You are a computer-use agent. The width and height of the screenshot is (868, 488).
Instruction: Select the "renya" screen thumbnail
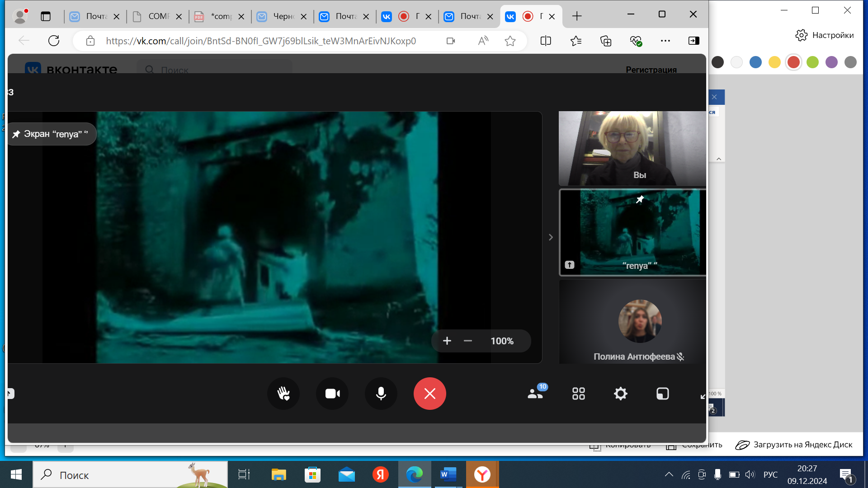pyautogui.click(x=633, y=232)
